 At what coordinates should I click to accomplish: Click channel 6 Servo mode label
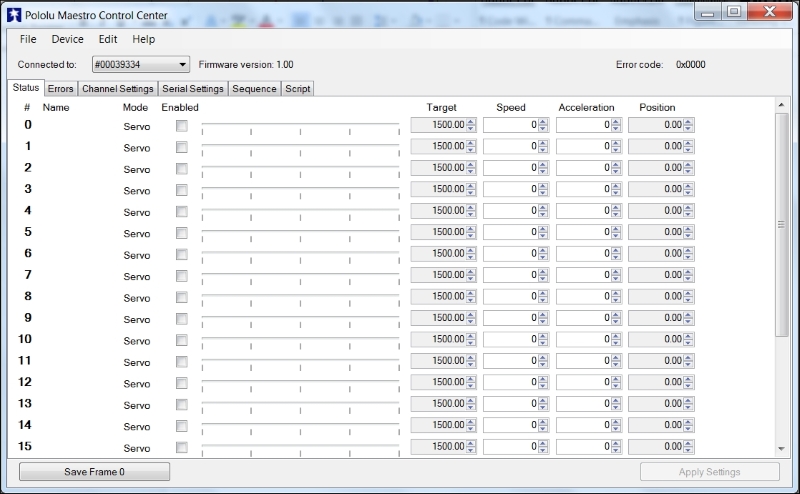pos(137,255)
